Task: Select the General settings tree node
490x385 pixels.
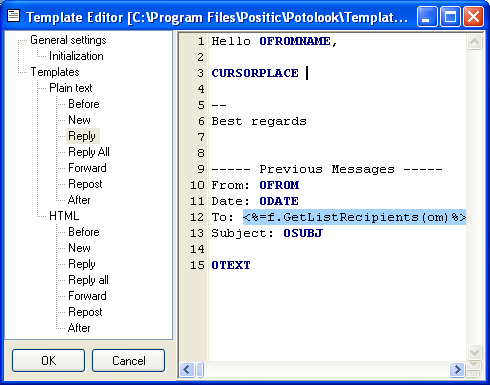Action: (68, 40)
